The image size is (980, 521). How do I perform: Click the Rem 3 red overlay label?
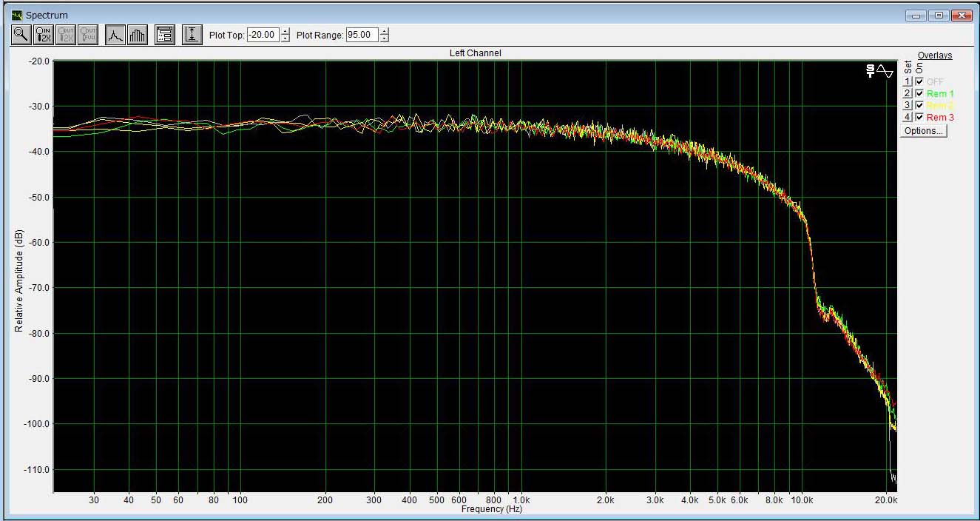tap(940, 118)
